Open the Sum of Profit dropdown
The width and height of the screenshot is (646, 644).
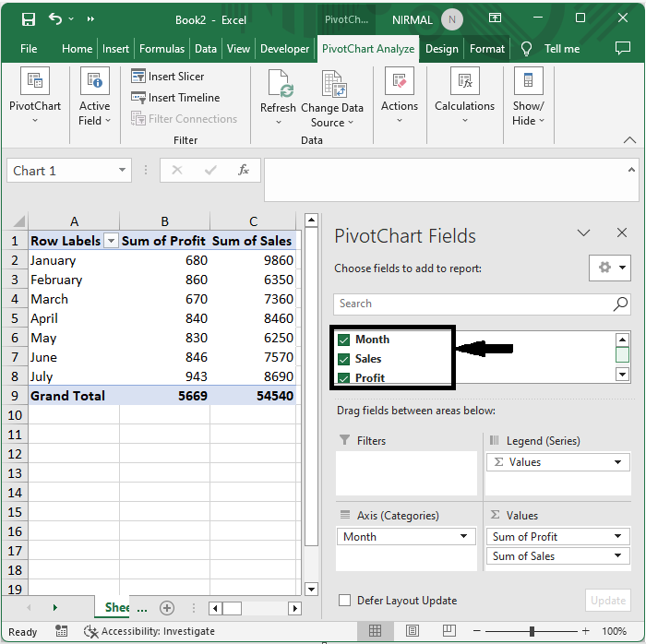(x=617, y=536)
